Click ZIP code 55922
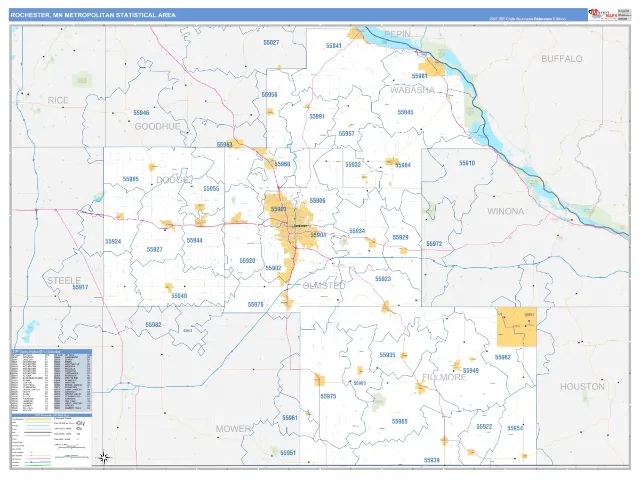The width and height of the screenshot is (640, 480). [x=484, y=427]
